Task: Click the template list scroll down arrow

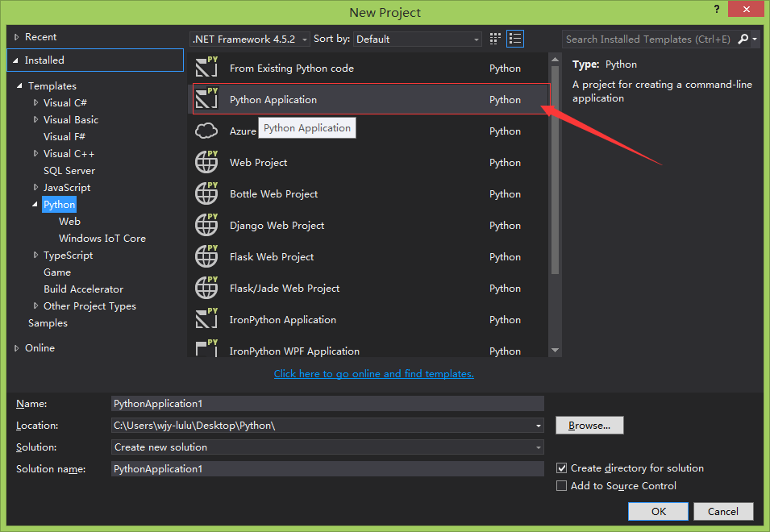Action: [x=556, y=350]
